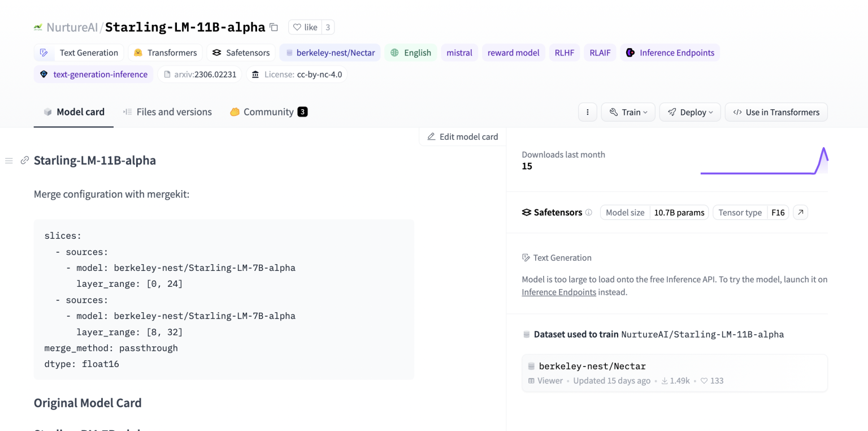Switch to the Files and versions tab
This screenshot has height=431, width=868.
click(167, 111)
